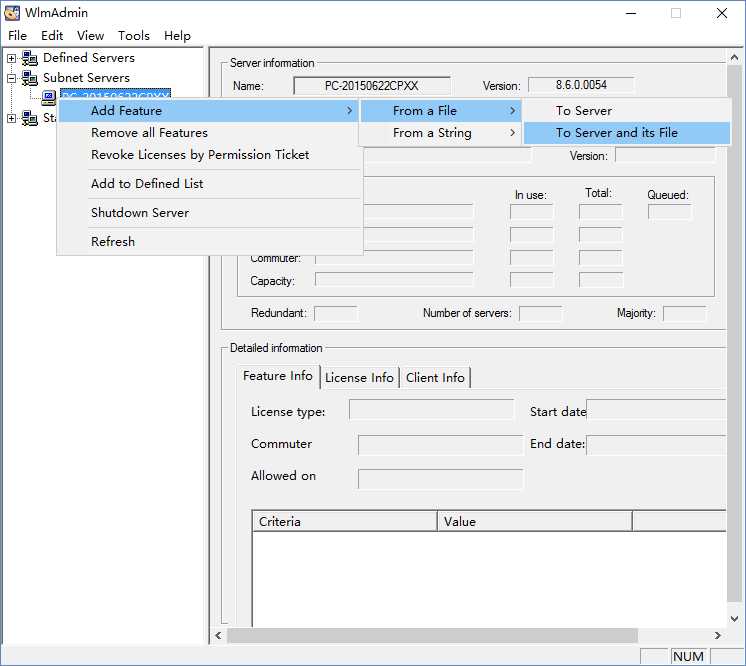The height and width of the screenshot is (666, 746).
Task: Click the Start date field
Action: tap(656, 410)
